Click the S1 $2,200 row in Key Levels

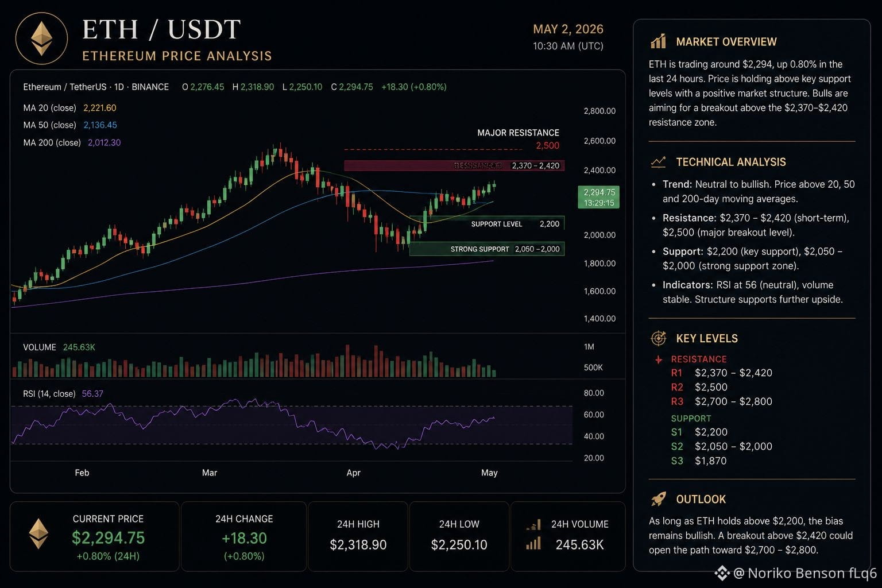pos(699,432)
